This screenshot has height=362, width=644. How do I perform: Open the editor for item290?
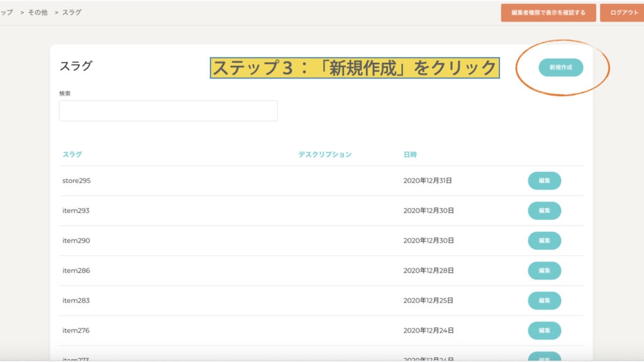[x=544, y=241]
